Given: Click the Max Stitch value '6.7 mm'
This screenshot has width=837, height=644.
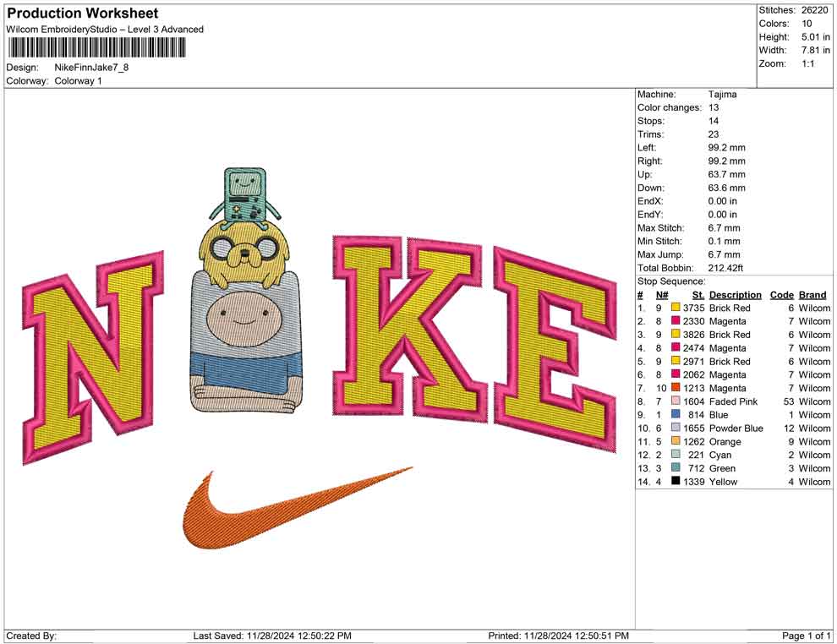Looking at the screenshot, I should (x=724, y=228).
